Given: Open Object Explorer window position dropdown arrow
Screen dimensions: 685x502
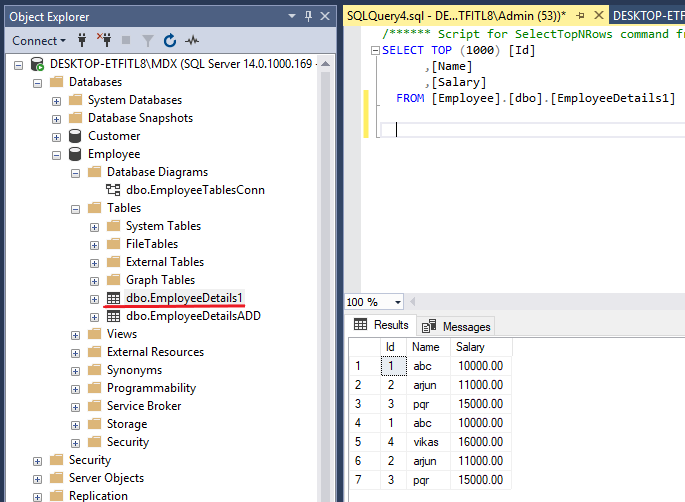Looking at the screenshot, I should click(292, 16).
